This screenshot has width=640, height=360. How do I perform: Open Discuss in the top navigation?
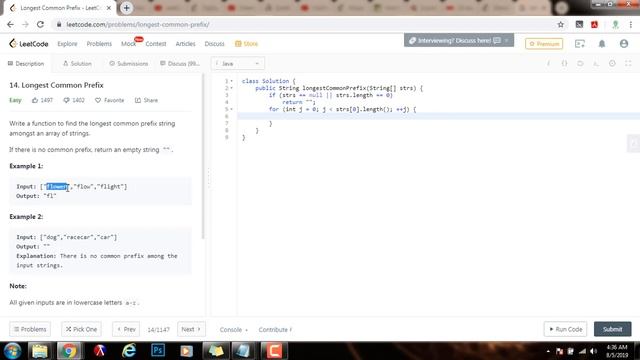click(215, 44)
